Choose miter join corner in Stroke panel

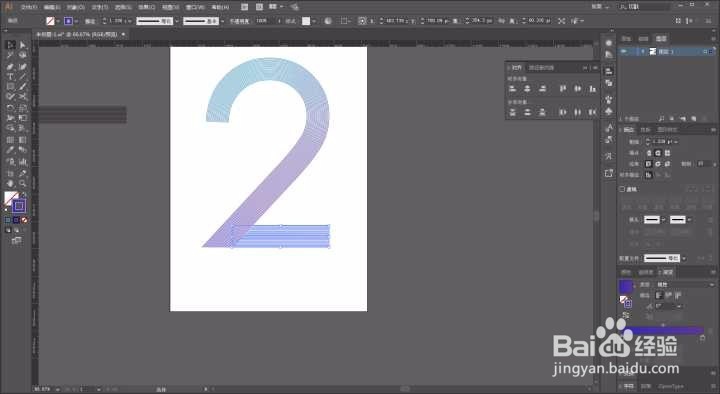pos(648,164)
